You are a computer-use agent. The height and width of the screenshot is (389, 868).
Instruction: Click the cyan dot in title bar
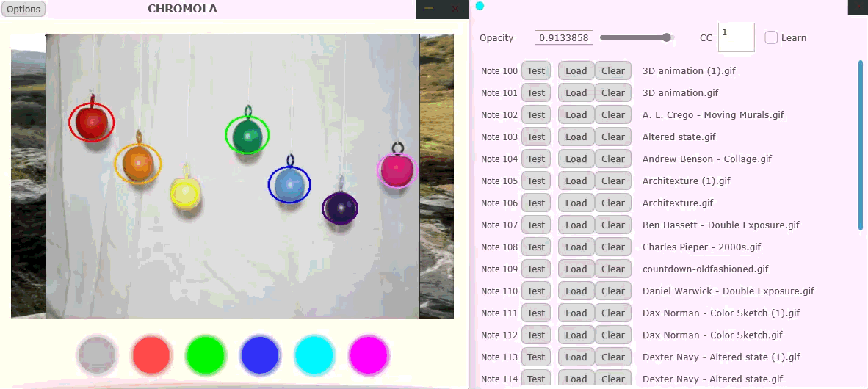(480, 6)
